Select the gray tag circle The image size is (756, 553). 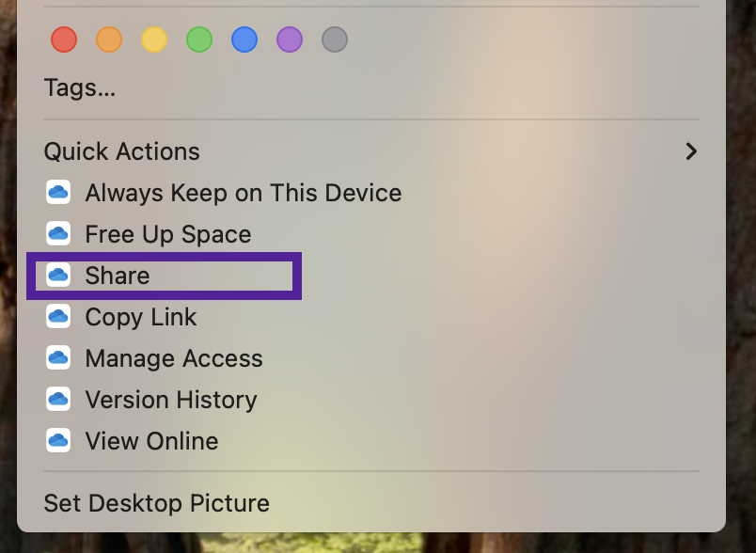pos(335,39)
